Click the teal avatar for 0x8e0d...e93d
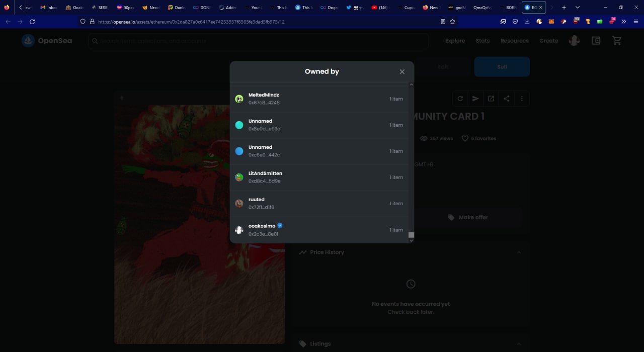 (x=239, y=125)
